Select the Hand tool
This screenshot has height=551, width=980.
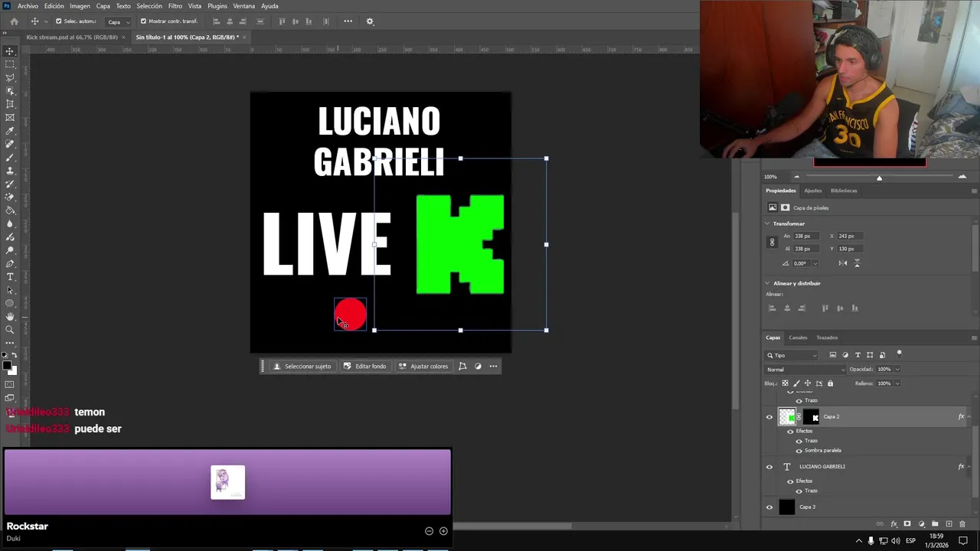(x=10, y=316)
